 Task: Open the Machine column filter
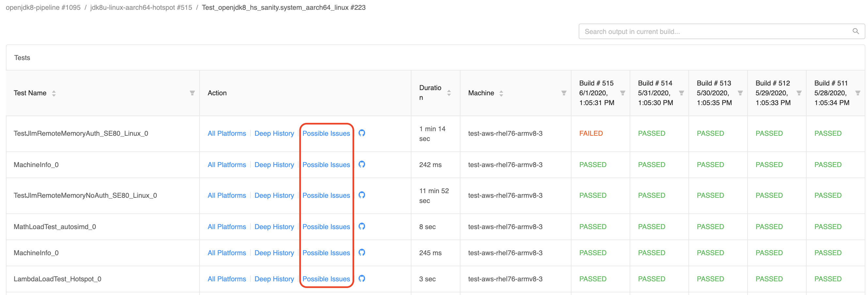tap(564, 93)
